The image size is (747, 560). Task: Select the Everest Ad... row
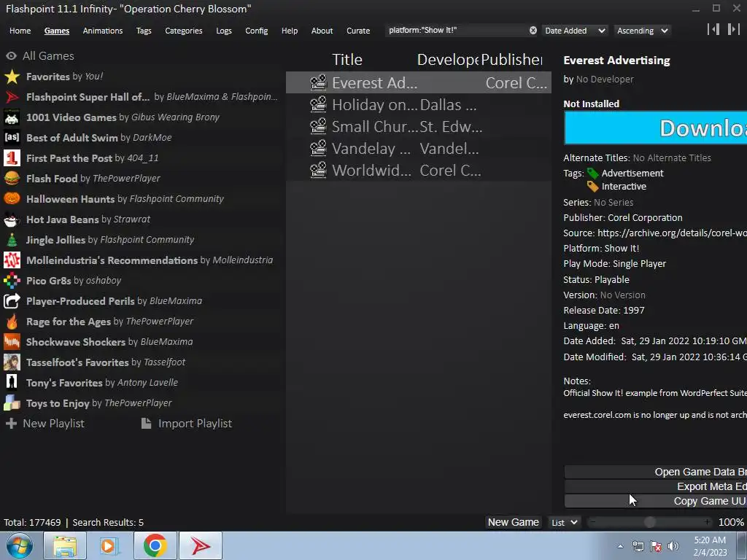coord(418,83)
